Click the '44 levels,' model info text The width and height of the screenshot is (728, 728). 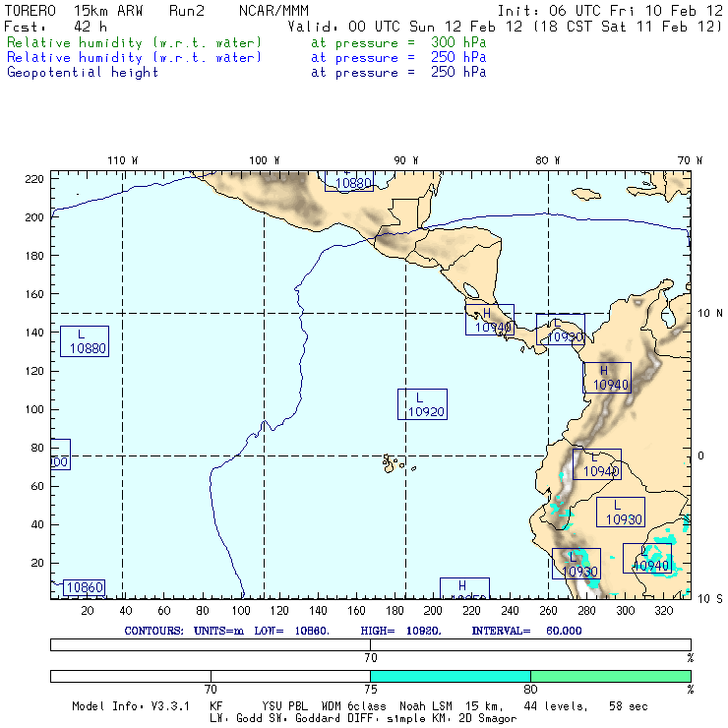(x=556, y=706)
